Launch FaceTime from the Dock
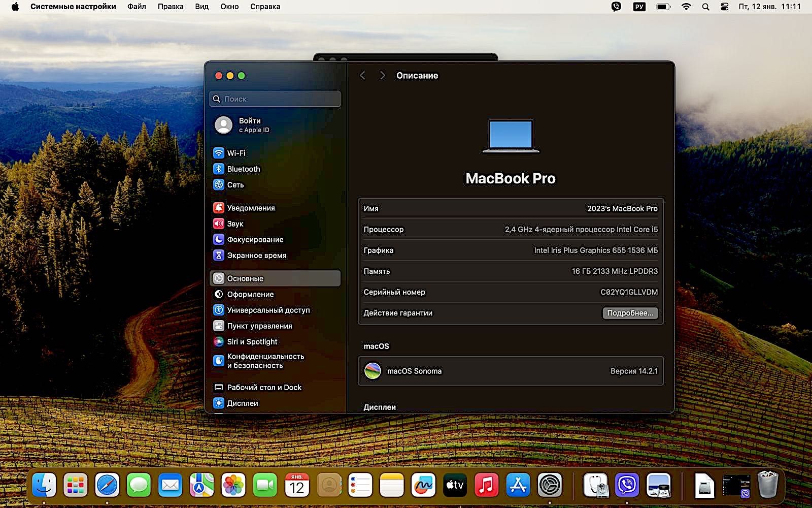The width and height of the screenshot is (812, 508). [x=265, y=486]
